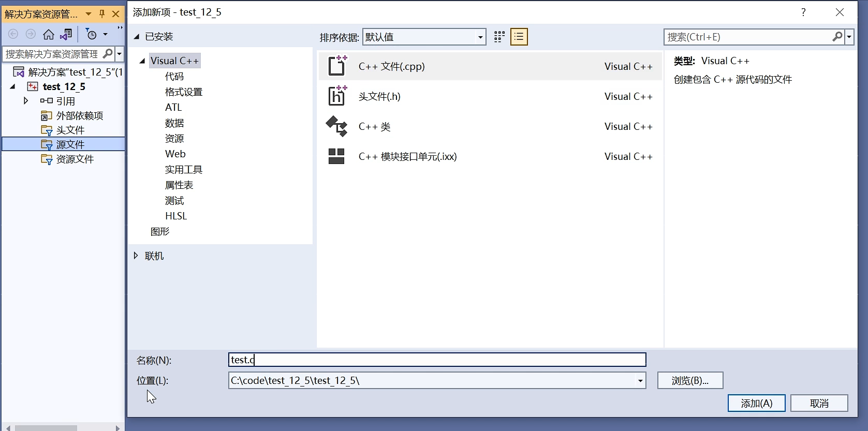Screen dimensions: 868x431
Task: Switch to small icons view in the dialog
Action: 499,37
